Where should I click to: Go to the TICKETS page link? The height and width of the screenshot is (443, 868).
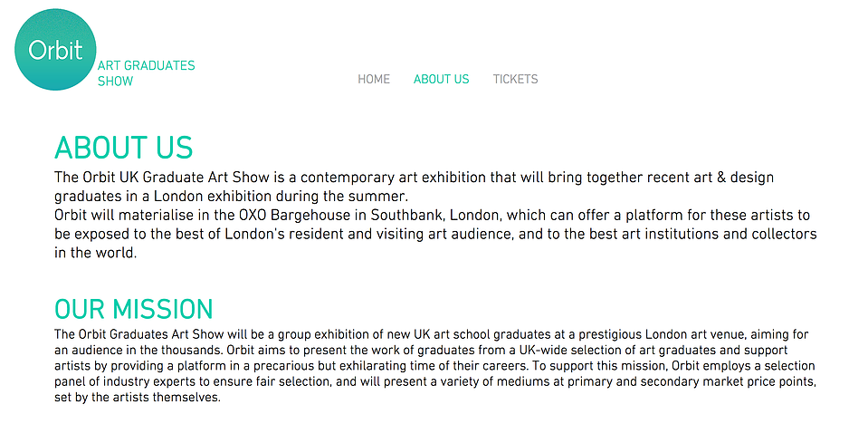(515, 79)
